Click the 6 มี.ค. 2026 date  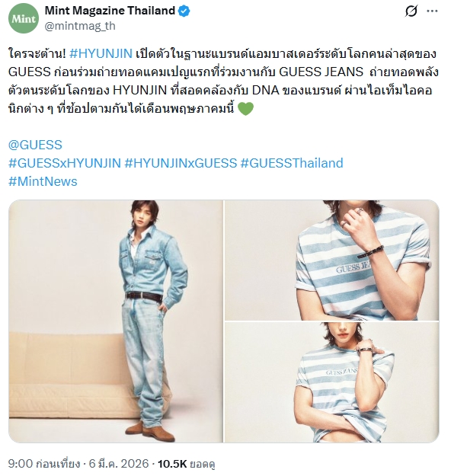(119, 464)
